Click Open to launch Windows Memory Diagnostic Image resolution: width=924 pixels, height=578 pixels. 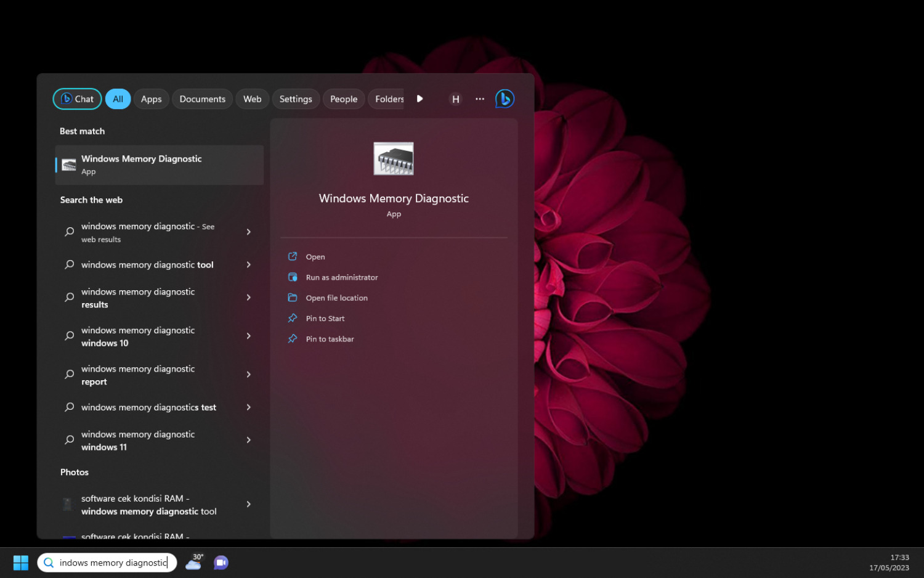tap(315, 256)
